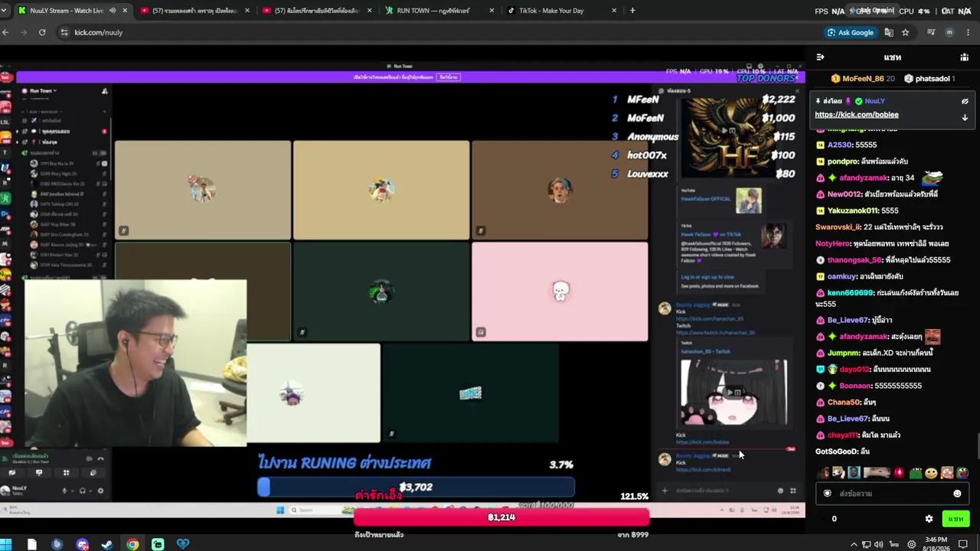Click the pink-background participant tile in Discord call
This screenshot has height=551, width=980.
[x=560, y=291]
